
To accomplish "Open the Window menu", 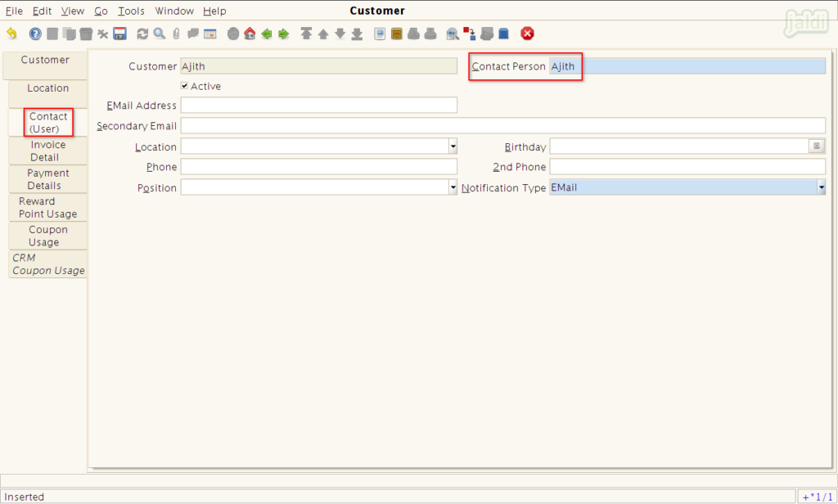I will click(174, 11).
